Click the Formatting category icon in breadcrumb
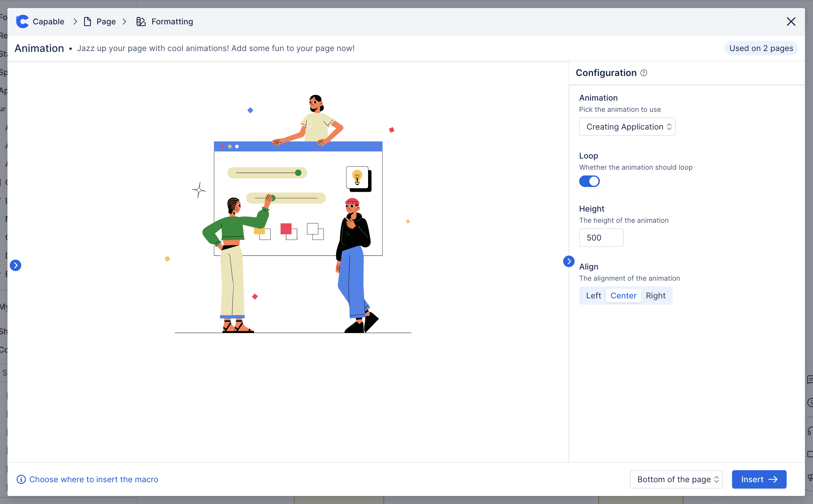 tap(141, 22)
